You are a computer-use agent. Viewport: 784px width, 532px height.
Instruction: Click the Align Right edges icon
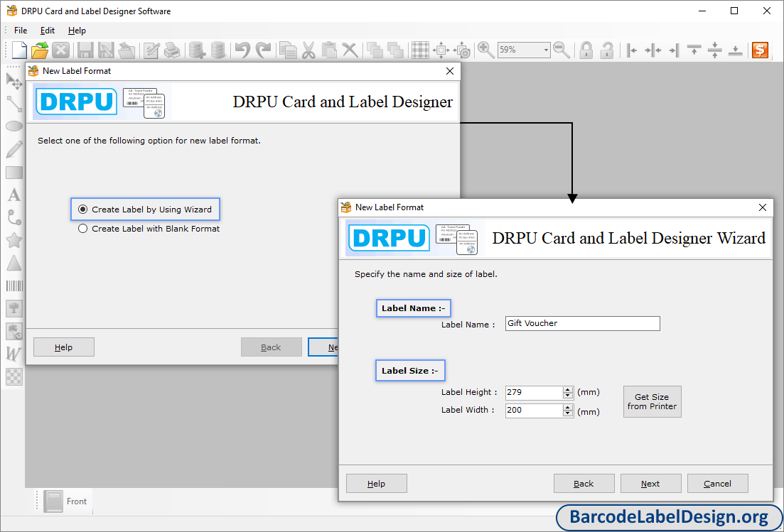point(674,50)
